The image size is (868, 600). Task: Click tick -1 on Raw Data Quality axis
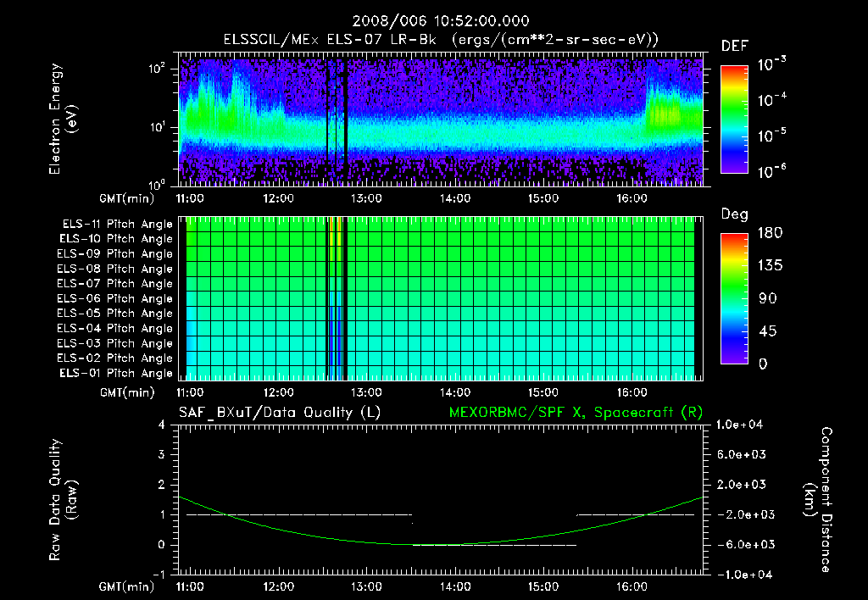pos(159,575)
